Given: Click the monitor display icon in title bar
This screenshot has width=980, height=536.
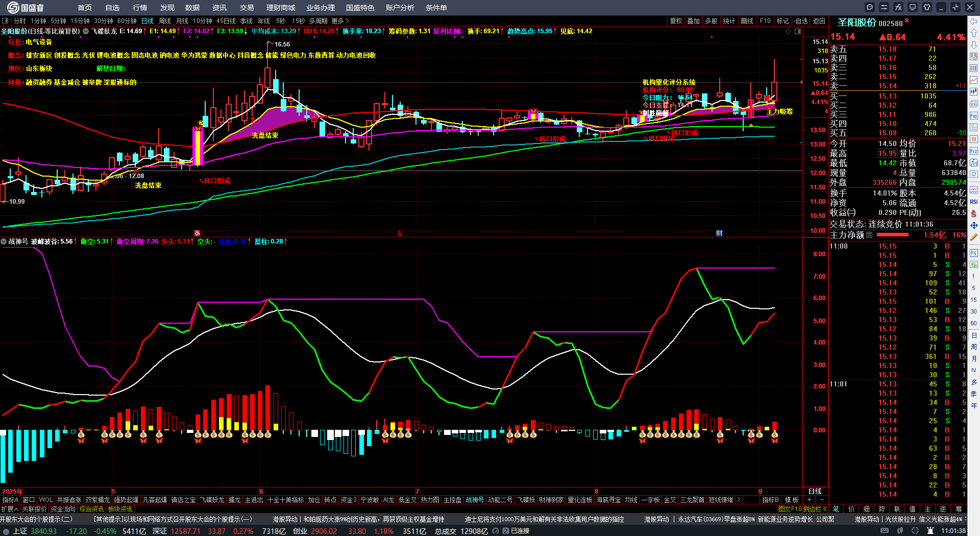Looking at the screenshot, I should coord(913,7).
